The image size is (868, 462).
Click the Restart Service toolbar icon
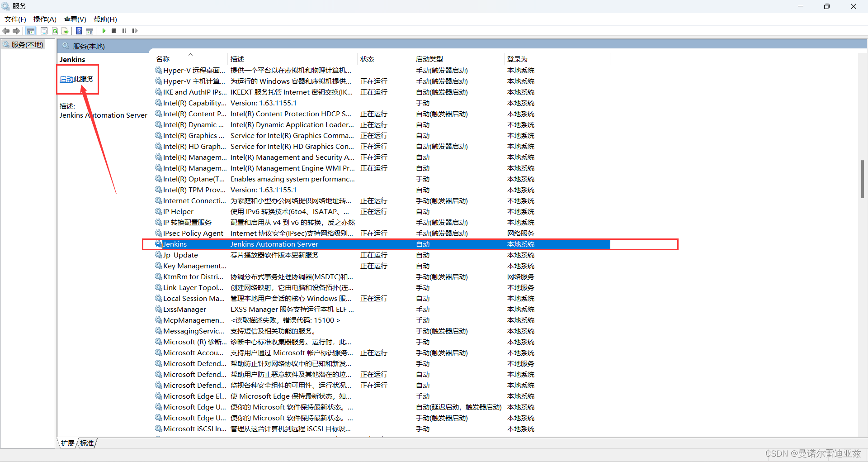coord(135,31)
